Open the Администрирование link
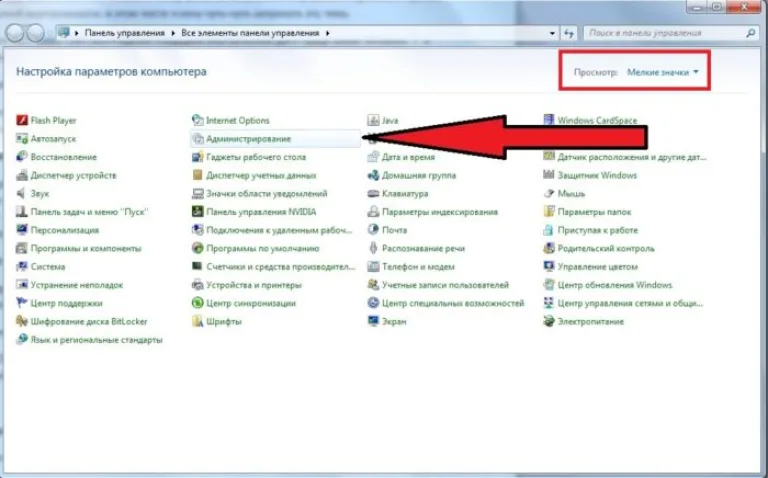 [x=249, y=139]
